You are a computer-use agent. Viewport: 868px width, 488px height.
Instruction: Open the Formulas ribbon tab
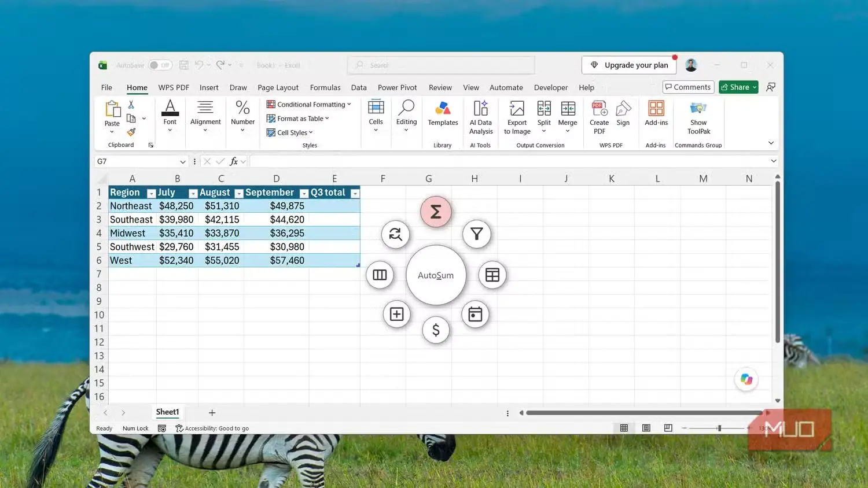325,87
